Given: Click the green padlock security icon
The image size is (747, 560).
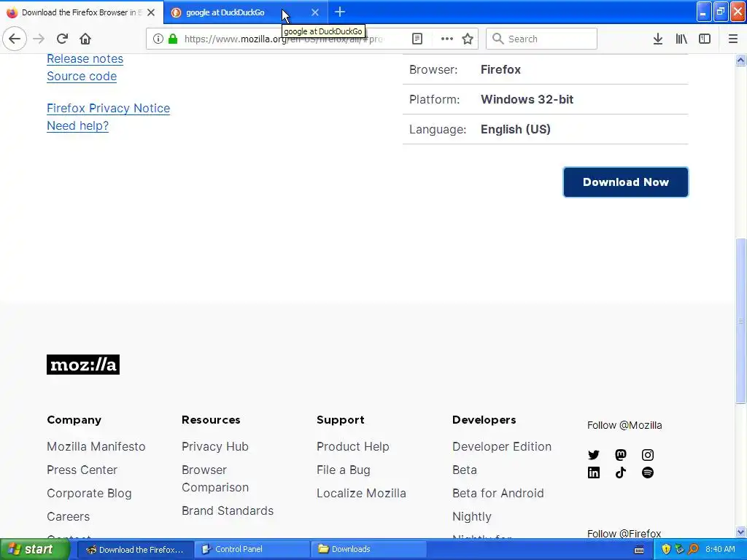Looking at the screenshot, I should [x=173, y=39].
